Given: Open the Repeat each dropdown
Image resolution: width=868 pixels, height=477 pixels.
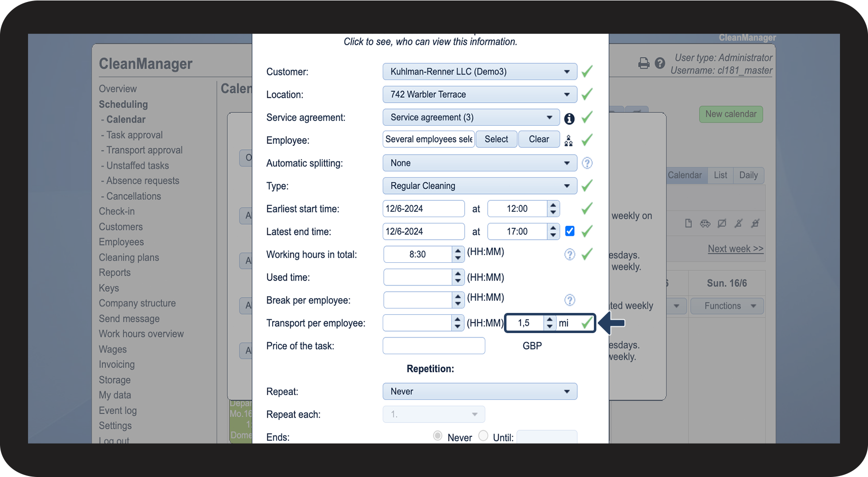Looking at the screenshot, I should click(x=434, y=414).
